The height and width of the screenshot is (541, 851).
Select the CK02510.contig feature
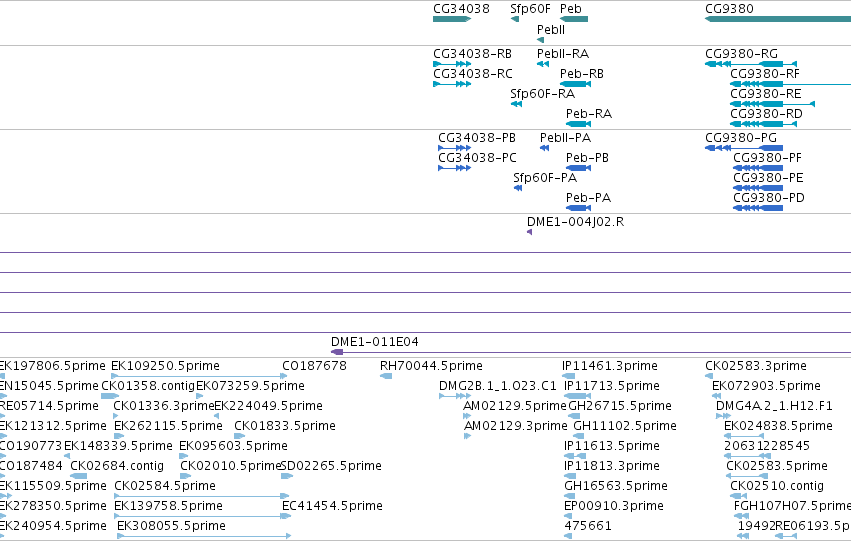click(x=738, y=497)
